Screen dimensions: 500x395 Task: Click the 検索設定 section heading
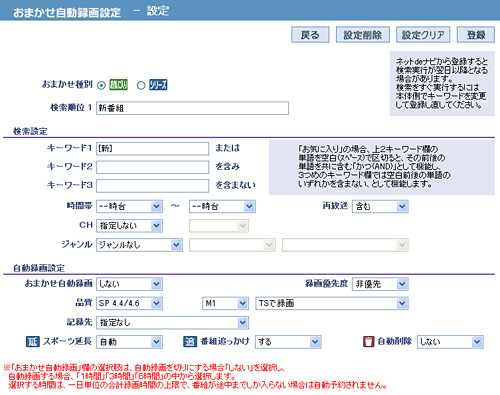click(x=30, y=131)
